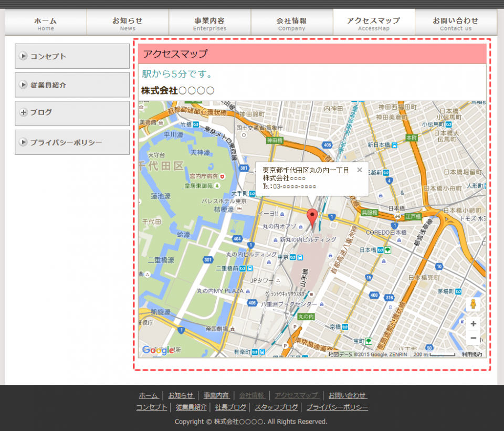The image size is (504, 431).
Task: Click 小伝馬町 station icon on map
Action: (449, 124)
